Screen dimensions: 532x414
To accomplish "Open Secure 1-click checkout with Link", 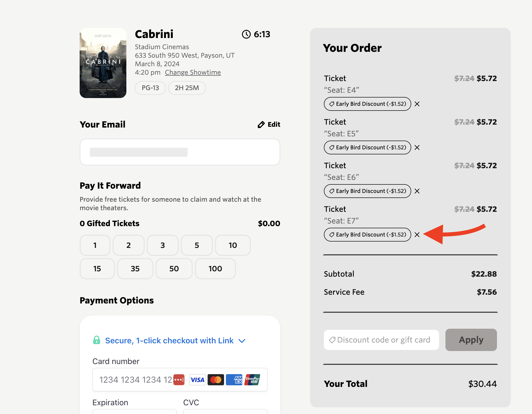I will point(169,341).
